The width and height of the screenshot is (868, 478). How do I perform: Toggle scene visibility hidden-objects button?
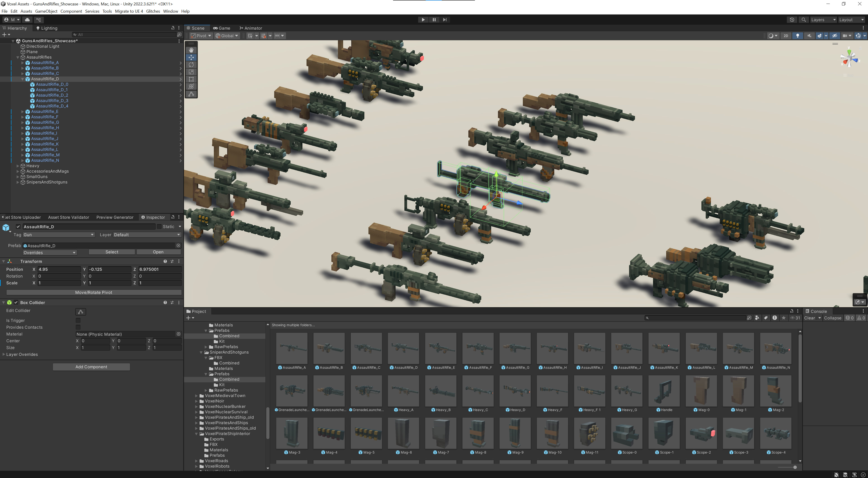pos(834,36)
